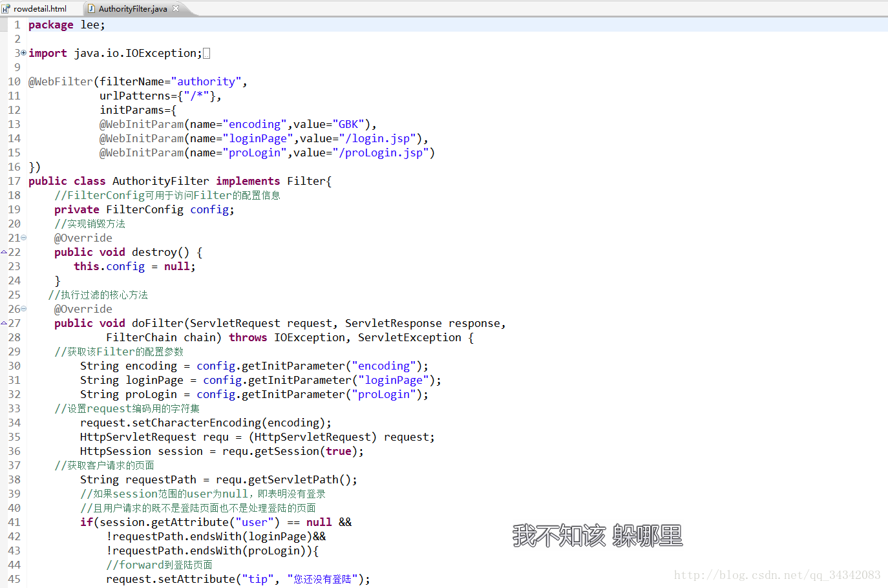Click setCharacterEncoding on line 34

pos(196,423)
